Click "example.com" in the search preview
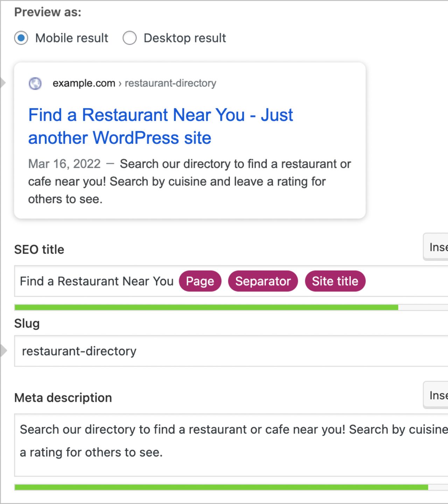Image resolution: width=448 pixels, height=504 pixels. click(x=84, y=83)
